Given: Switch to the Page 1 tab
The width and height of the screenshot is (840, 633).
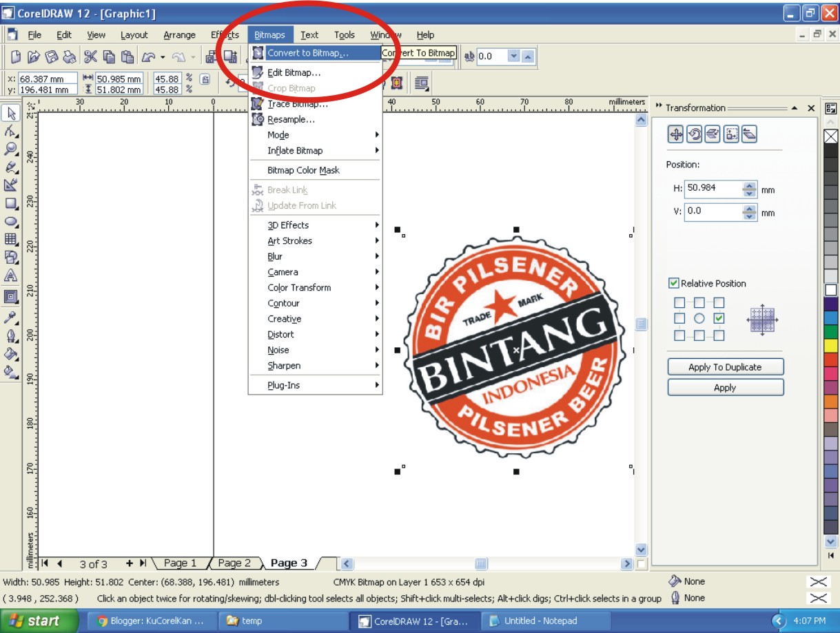Looking at the screenshot, I should tap(179, 563).
